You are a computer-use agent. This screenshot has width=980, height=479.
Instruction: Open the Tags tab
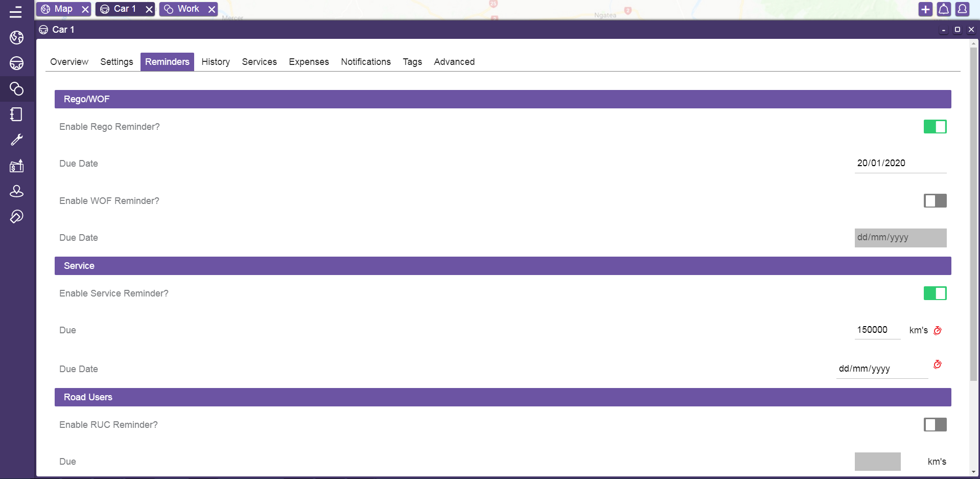pyautogui.click(x=412, y=62)
